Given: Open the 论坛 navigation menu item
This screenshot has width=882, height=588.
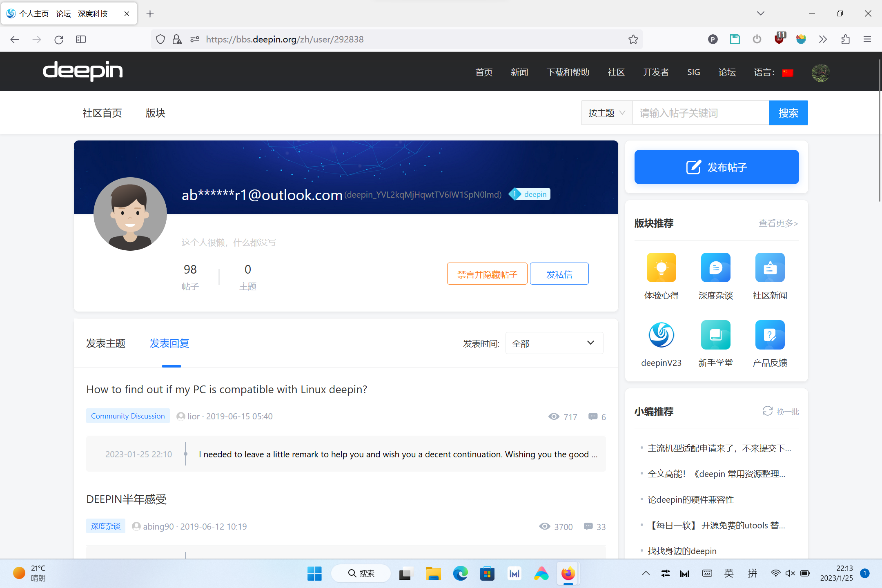Looking at the screenshot, I should (x=727, y=72).
